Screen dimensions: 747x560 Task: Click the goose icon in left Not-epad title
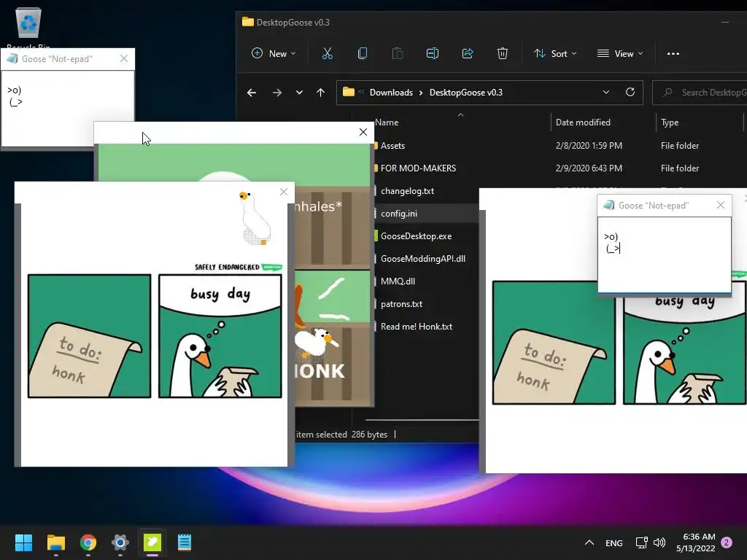tap(12, 58)
